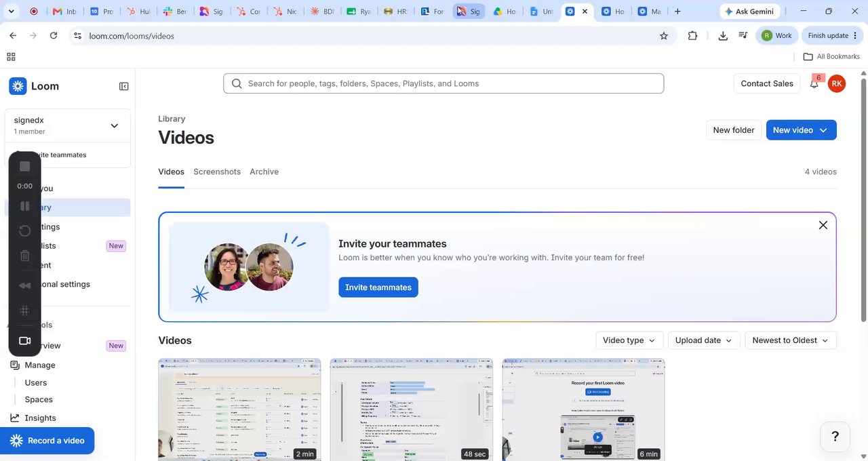Image resolution: width=868 pixels, height=461 pixels.
Task: Switch to the Archive tab
Action: (264, 172)
